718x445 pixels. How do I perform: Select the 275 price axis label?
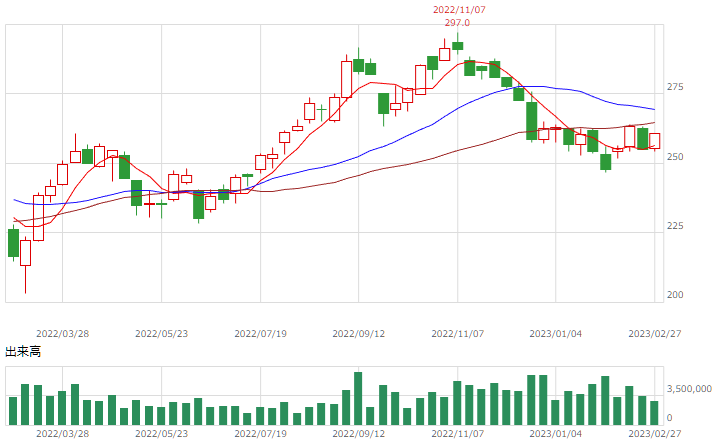pos(675,87)
